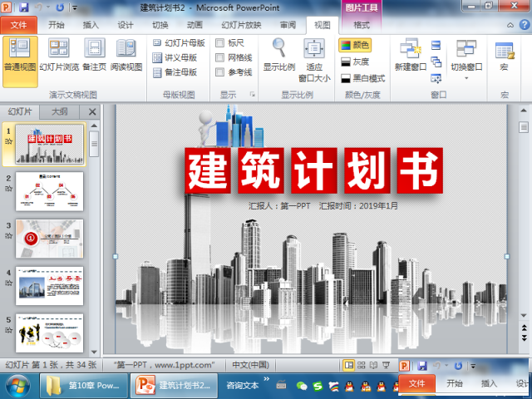Switch to Reading view (阅读视图)
Viewport: 532px width, 399px height.
126,55
